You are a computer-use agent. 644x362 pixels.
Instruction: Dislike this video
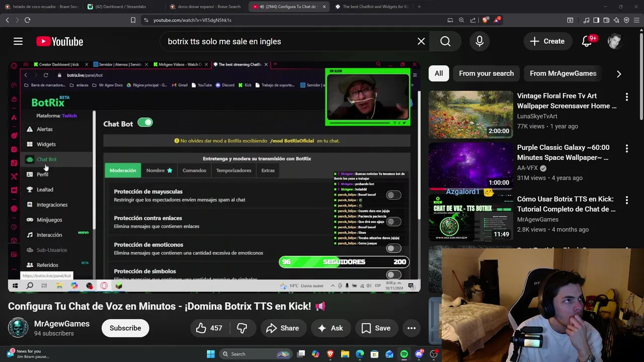[242, 328]
